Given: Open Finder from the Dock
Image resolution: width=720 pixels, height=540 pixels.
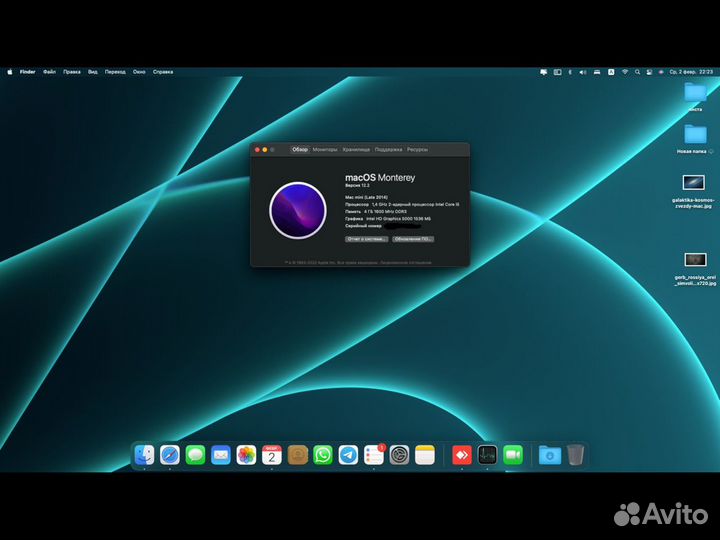Looking at the screenshot, I should (144, 455).
